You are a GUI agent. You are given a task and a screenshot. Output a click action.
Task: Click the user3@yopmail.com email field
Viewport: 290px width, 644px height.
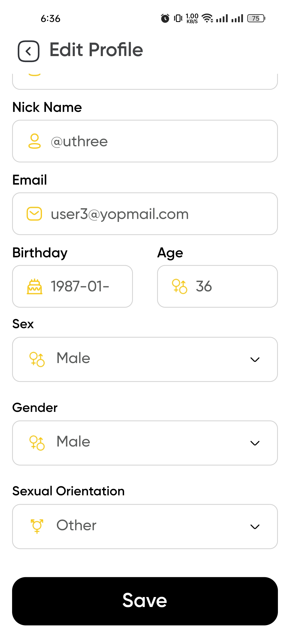click(145, 214)
